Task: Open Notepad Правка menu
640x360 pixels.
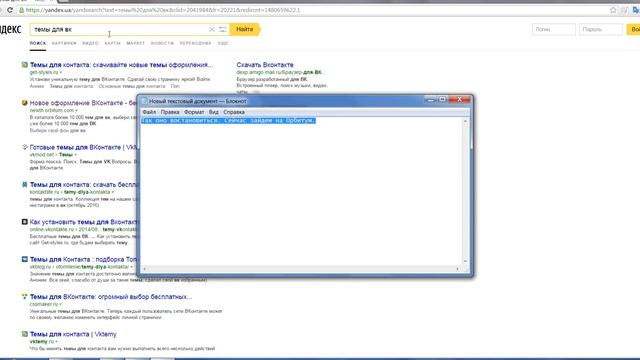Action: pyautogui.click(x=170, y=112)
